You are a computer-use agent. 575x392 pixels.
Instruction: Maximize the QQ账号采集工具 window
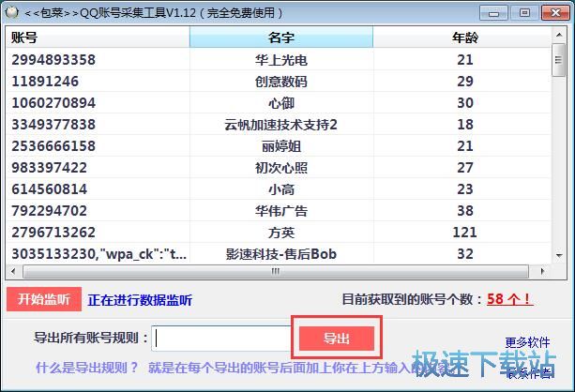tap(524, 13)
